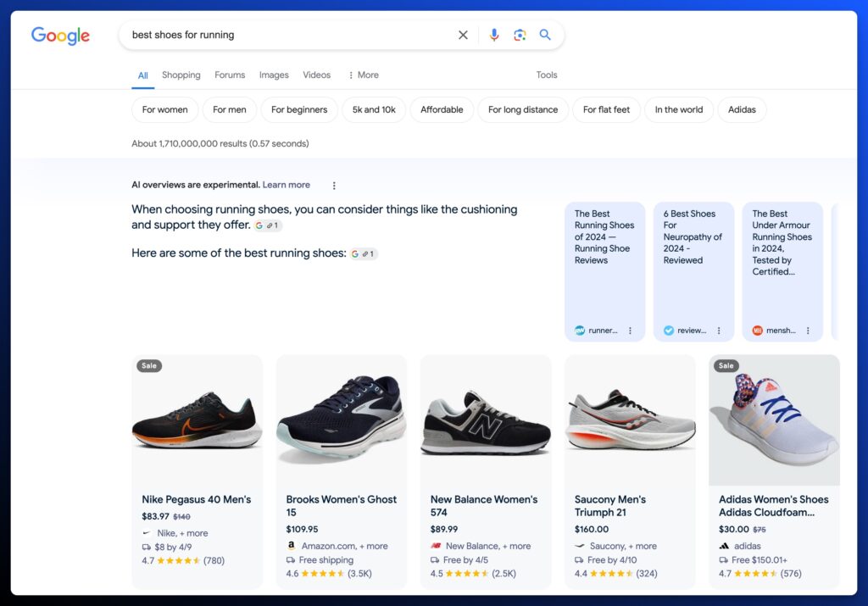Image resolution: width=868 pixels, height=606 pixels.
Task: Open options menu on Runner's World card
Action: click(630, 331)
